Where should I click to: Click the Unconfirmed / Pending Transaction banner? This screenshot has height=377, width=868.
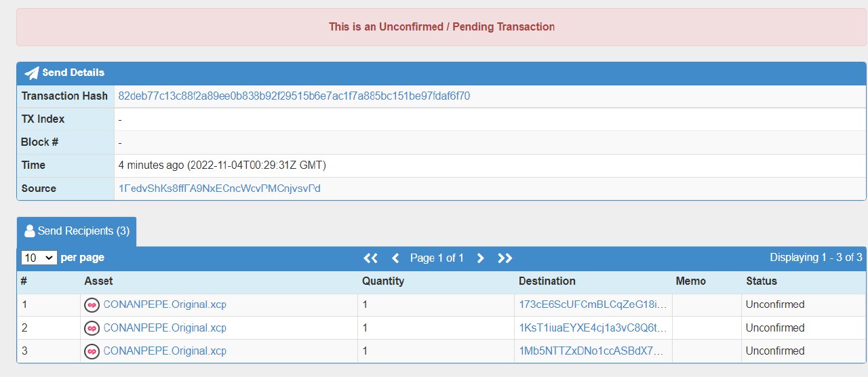pos(441,27)
